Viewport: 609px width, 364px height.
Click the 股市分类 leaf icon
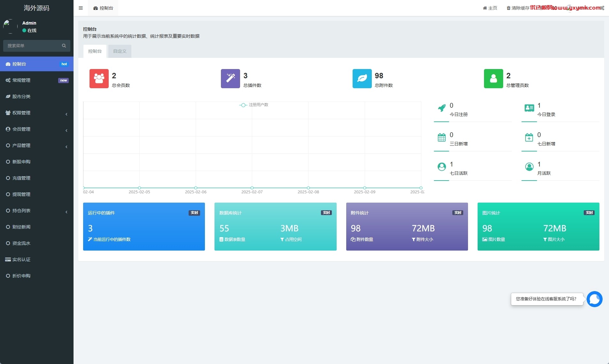[x=8, y=97]
